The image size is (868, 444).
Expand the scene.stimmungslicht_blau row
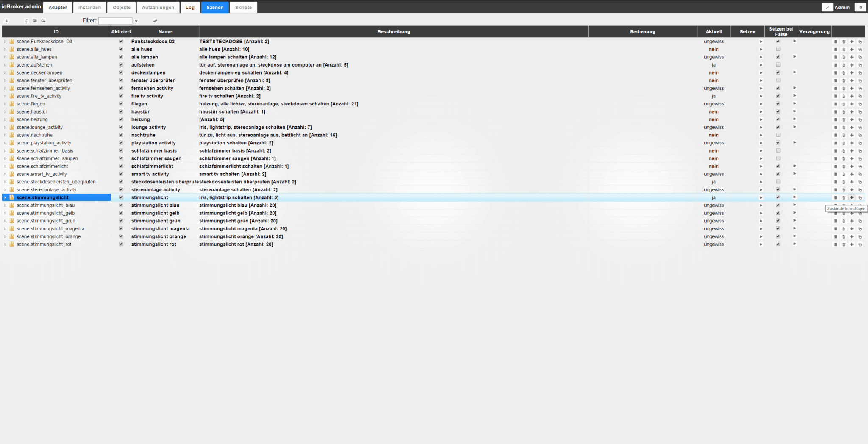pos(5,205)
